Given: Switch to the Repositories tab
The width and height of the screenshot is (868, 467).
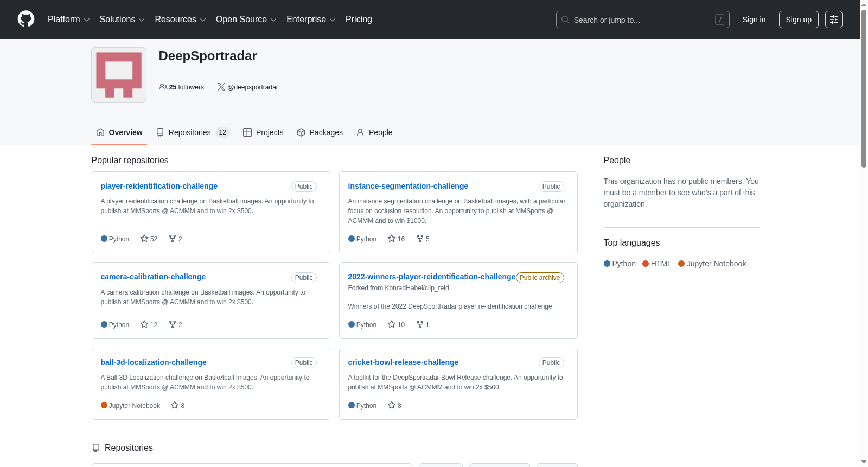Looking at the screenshot, I should [x=193, y=132].
